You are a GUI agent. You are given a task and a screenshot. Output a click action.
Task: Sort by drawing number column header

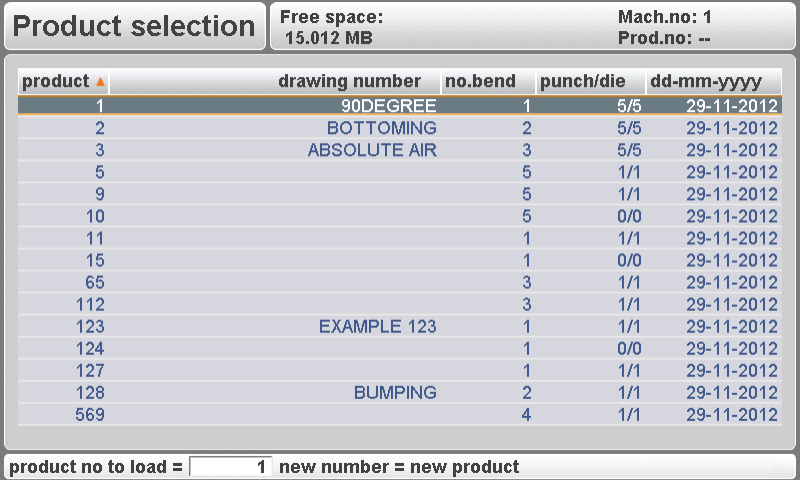click(x=349, y=81)
